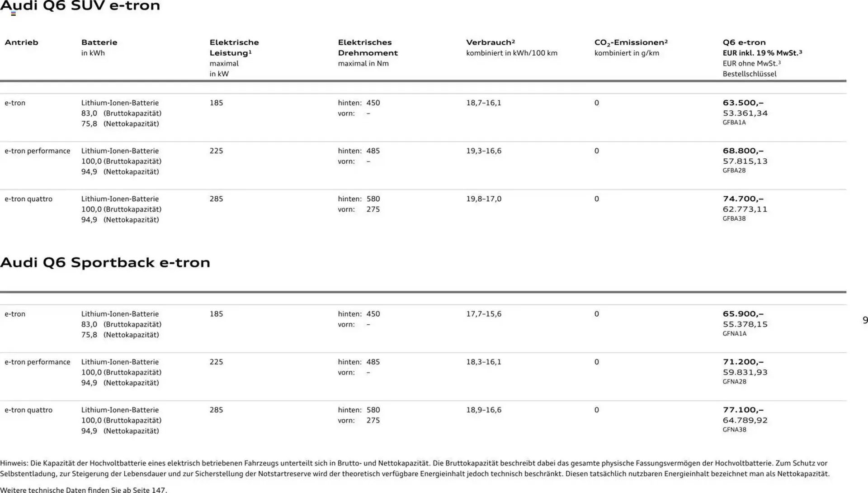Click the 77.100,– price
Viewport: 868px width, 493px height.
tap(743, 410)
